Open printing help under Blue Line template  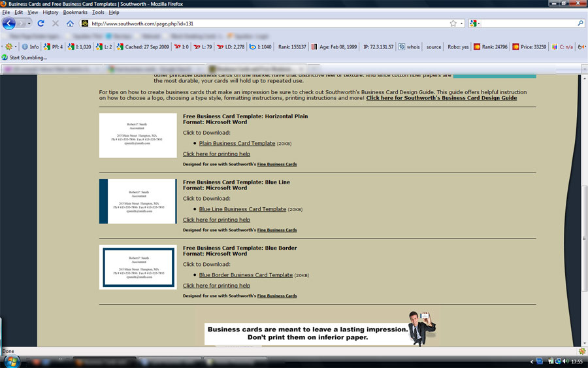tap(216, 220)
